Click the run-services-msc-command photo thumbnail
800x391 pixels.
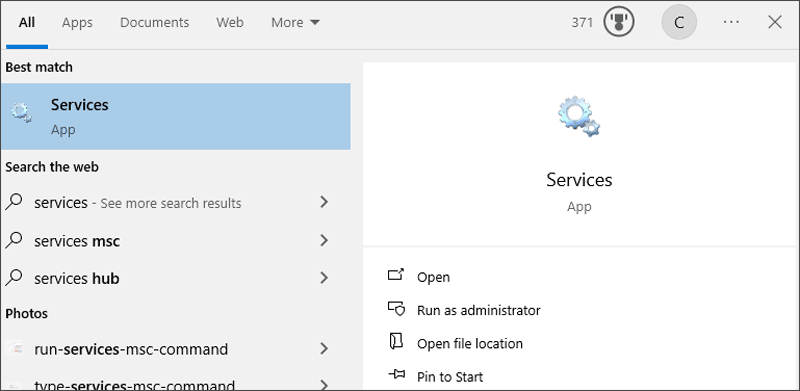(x=15, y=349)
